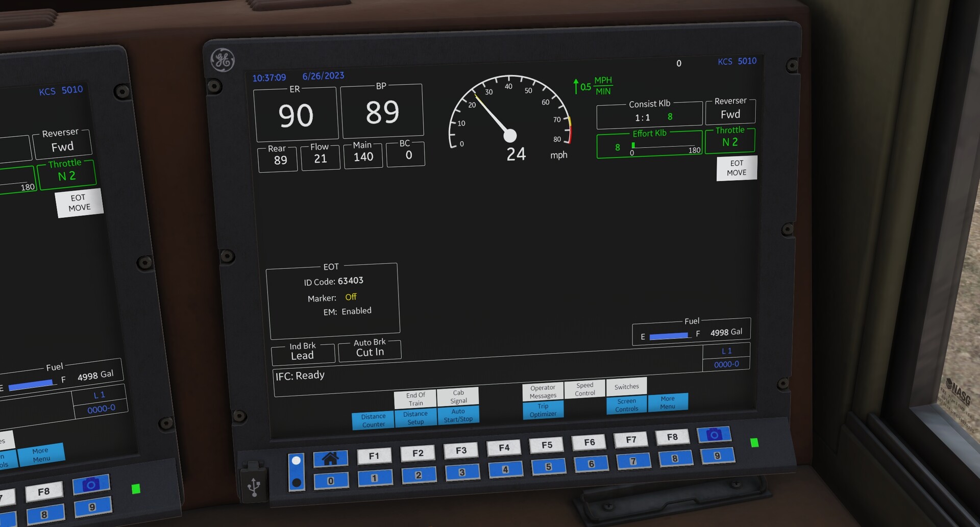980x527 pixels.
Task: Click numeric key 4 on main display
Action: (x=505, y=469)
